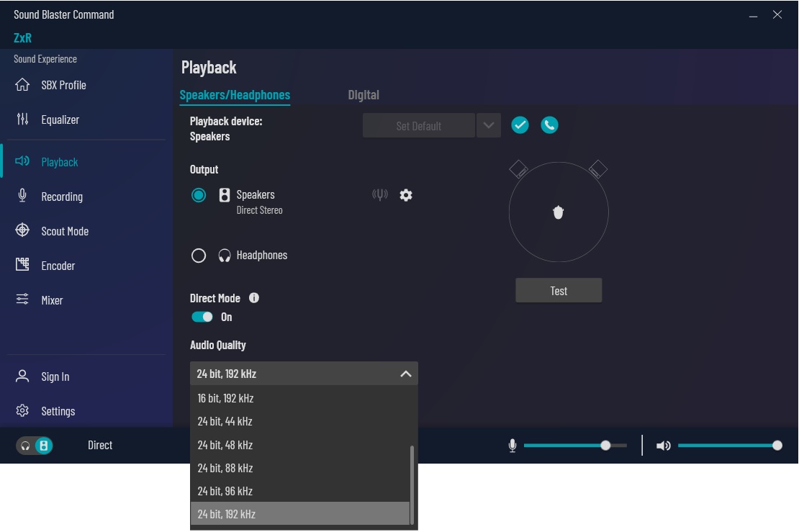
Task: Adjust the master volume slider handle
Action: click(x=777, y=446)
